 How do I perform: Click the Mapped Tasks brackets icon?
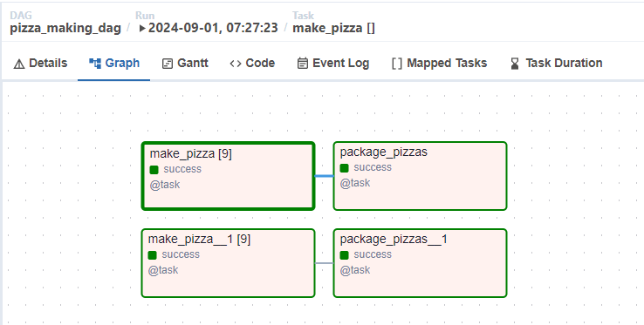click(x=397, y=64)
